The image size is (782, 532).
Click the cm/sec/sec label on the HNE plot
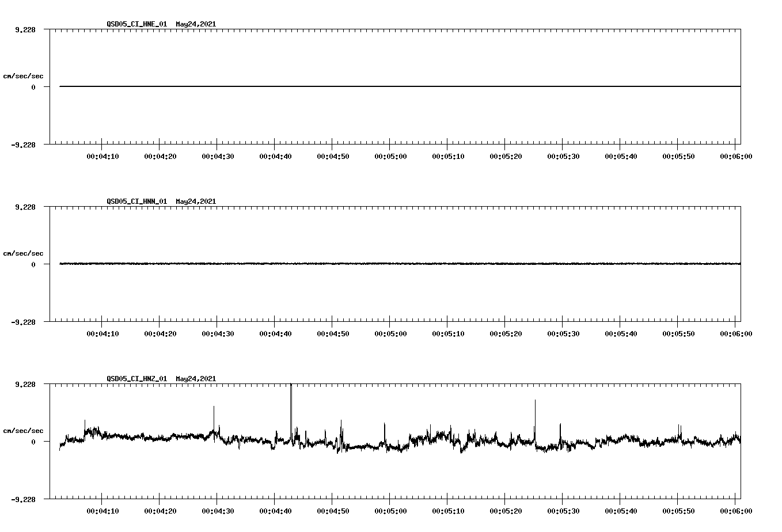coord(24,74)
